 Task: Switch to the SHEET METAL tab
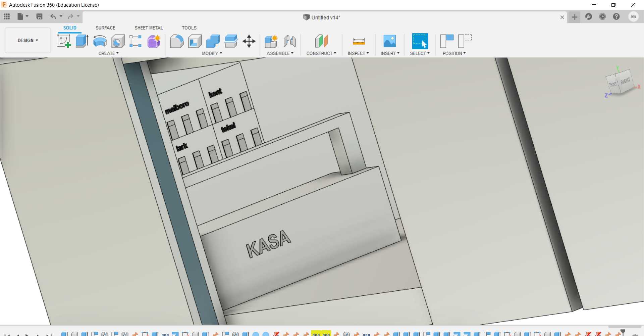149,28
